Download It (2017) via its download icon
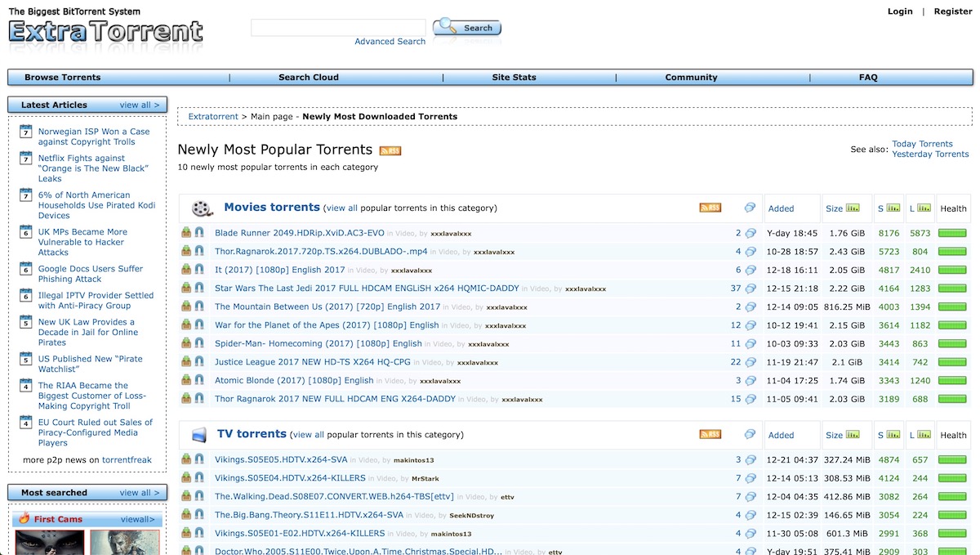This screenshot has width=980, height=555. point(187,269)
